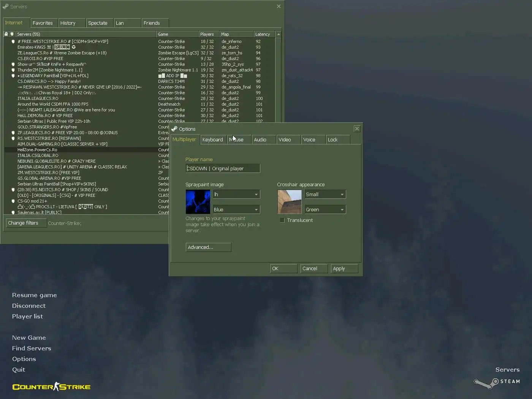Click the Steam icon in Options title bar

(x=174, y=129)
